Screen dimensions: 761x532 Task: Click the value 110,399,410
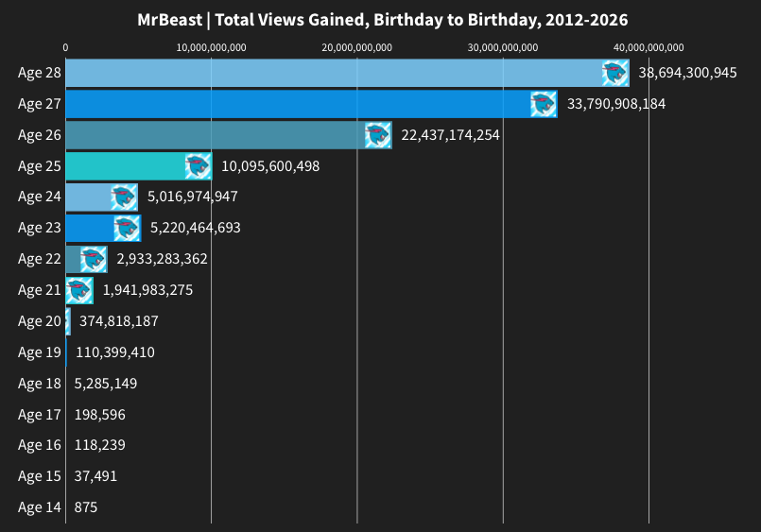[115, 352]
